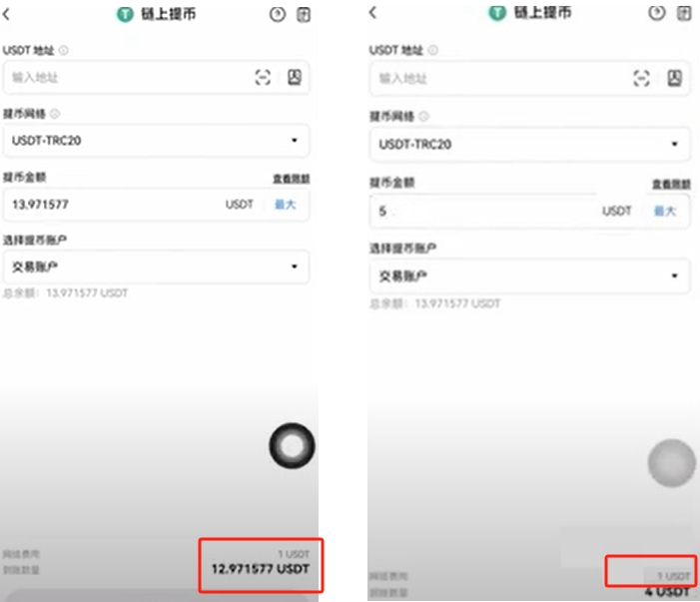
Task: Expand the USDT-TRC20 network dropdown on left screen
Action: [156, 141]
